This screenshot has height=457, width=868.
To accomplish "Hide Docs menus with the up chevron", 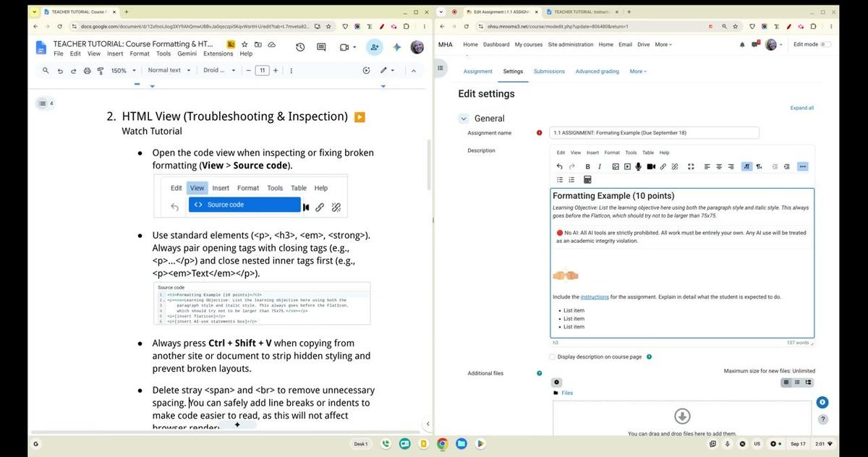I will (413, 71).
